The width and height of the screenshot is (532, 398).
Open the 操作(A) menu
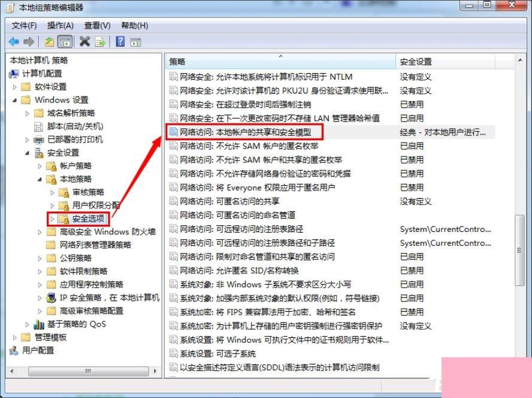61,25
